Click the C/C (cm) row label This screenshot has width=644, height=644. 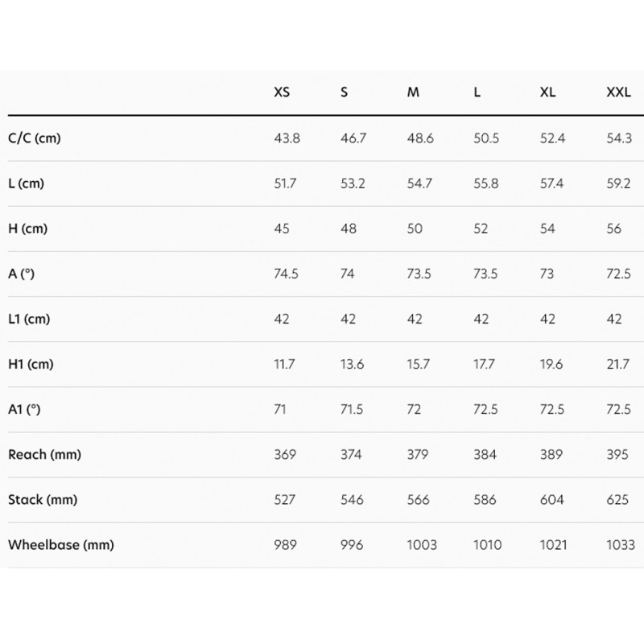[x=35, y=138]
